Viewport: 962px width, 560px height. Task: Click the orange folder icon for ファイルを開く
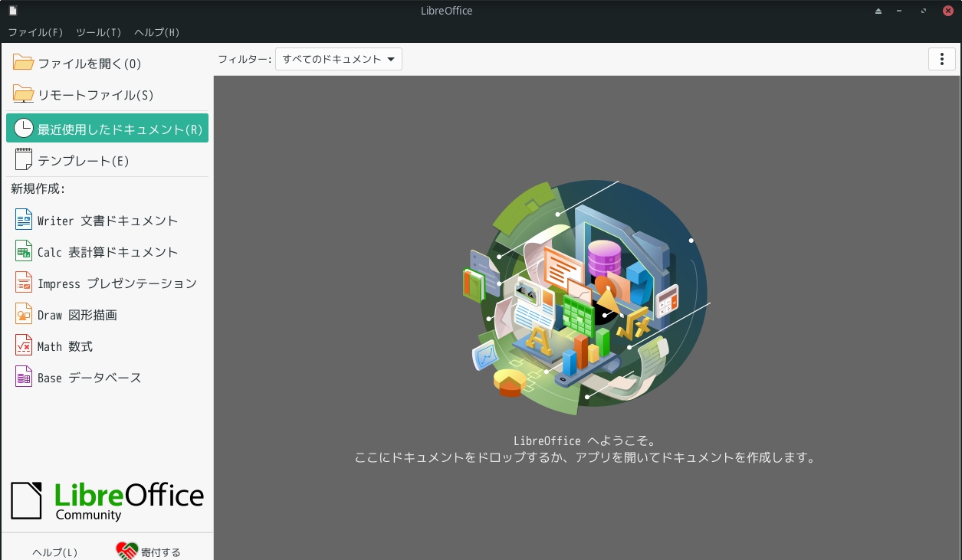click(24, 63)
